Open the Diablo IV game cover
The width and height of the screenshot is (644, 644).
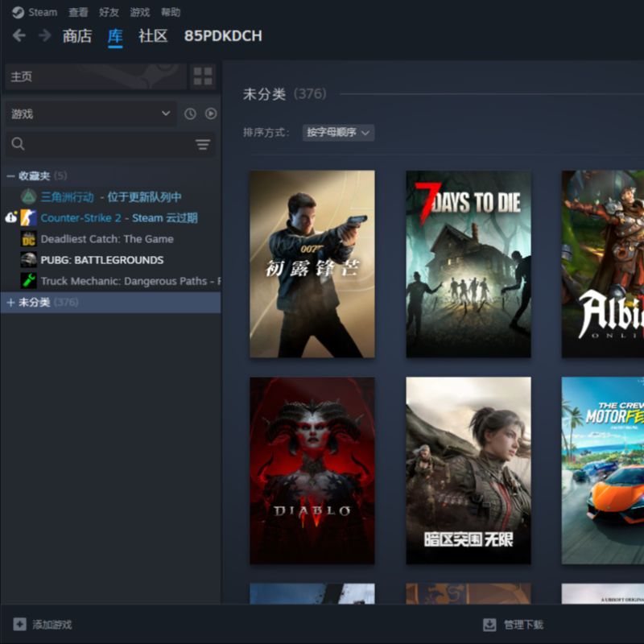(312, 470)
